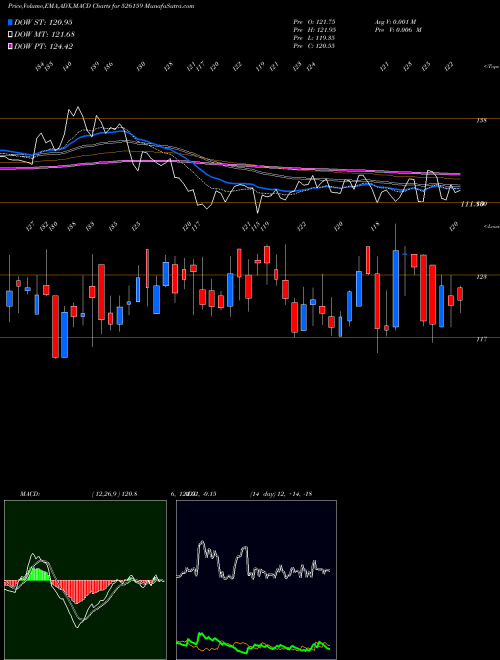
Task: Click the 'Pre V: 0.006 M' volume text
Action: (x=398, y=30)
